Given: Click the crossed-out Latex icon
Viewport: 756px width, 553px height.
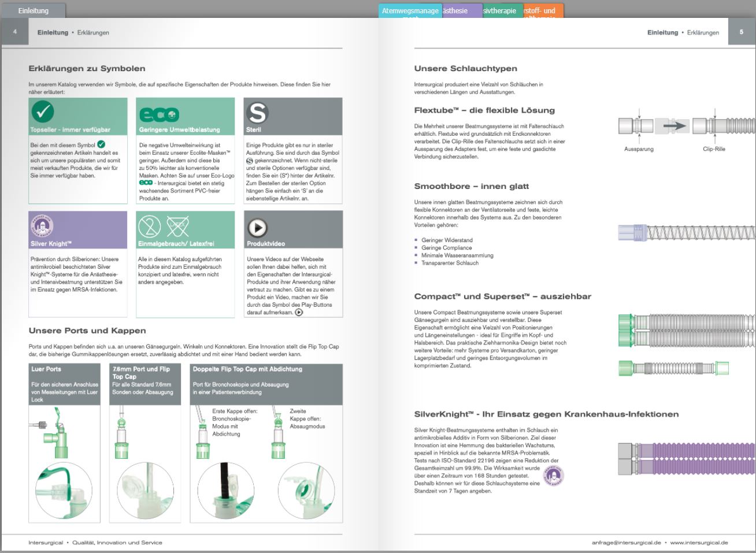Looking at the screenshot, I should tap(177, 226).
